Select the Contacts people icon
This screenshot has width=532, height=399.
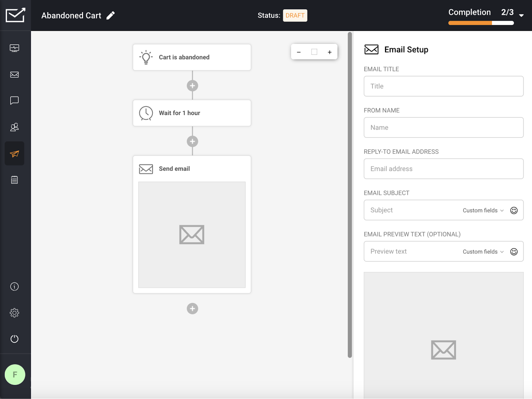[x=14, y=127]
